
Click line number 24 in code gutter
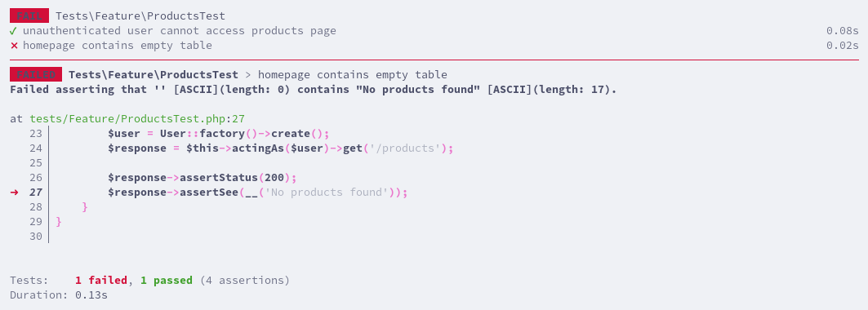coord(35,148)
